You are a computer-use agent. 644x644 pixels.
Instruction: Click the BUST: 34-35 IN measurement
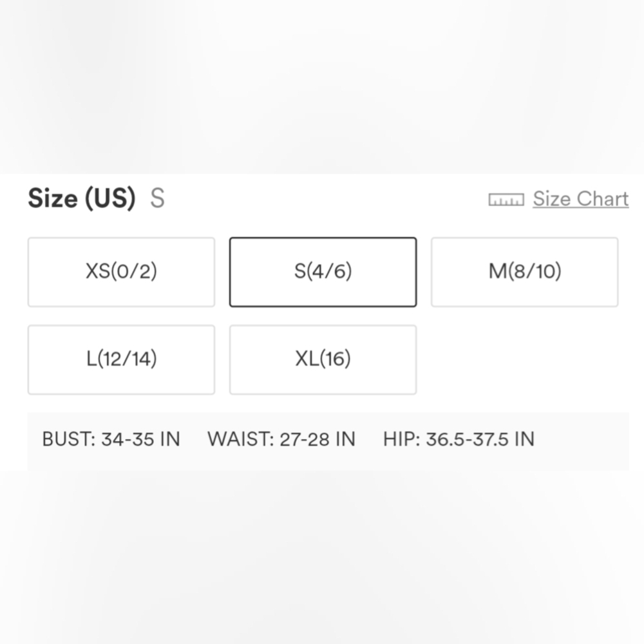pyautogui.click(x=111, y=439)
